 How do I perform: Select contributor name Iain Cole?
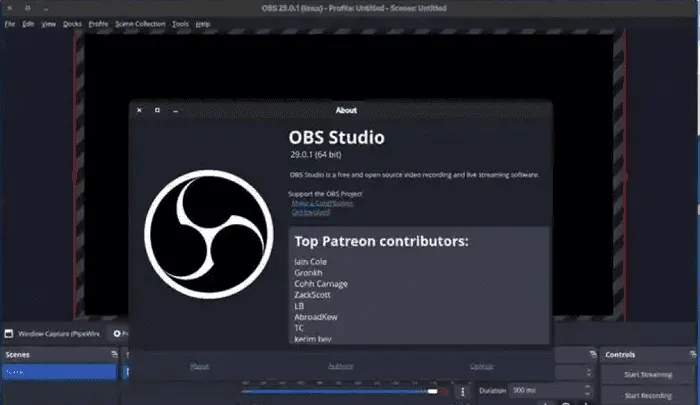click(310, 262)
